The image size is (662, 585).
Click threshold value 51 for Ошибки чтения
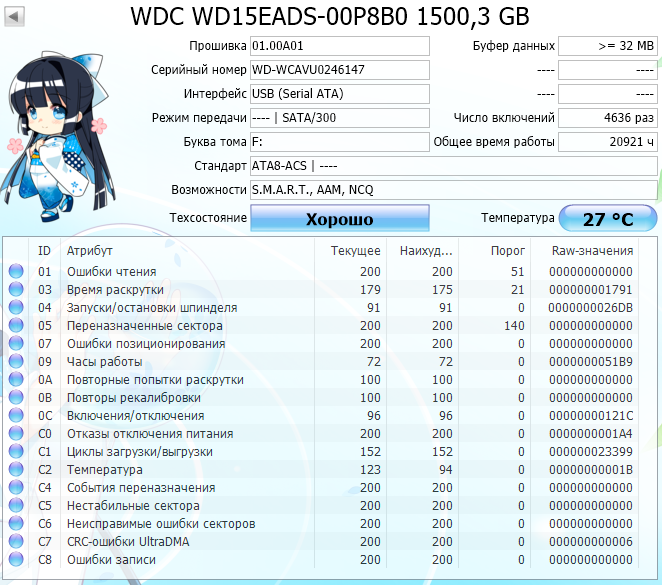[518, 271]
